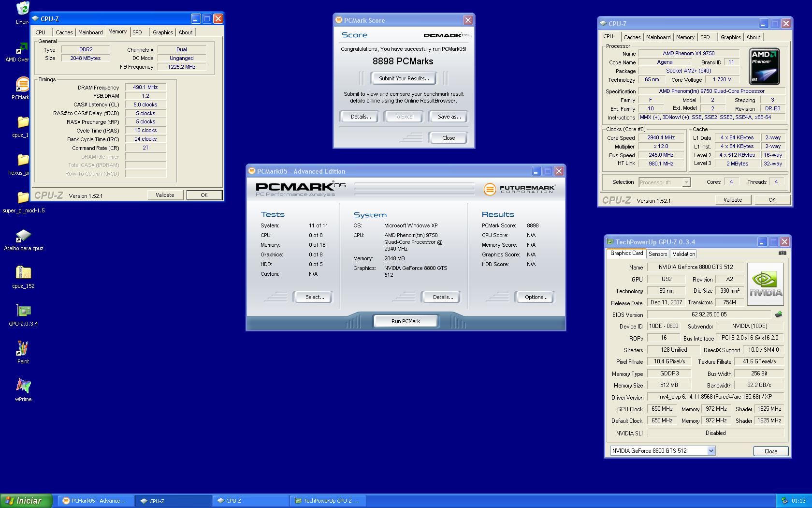Open PCMark desktop shortcut icon
Viewport: 812px width, 508px height.
coord(22,84)
